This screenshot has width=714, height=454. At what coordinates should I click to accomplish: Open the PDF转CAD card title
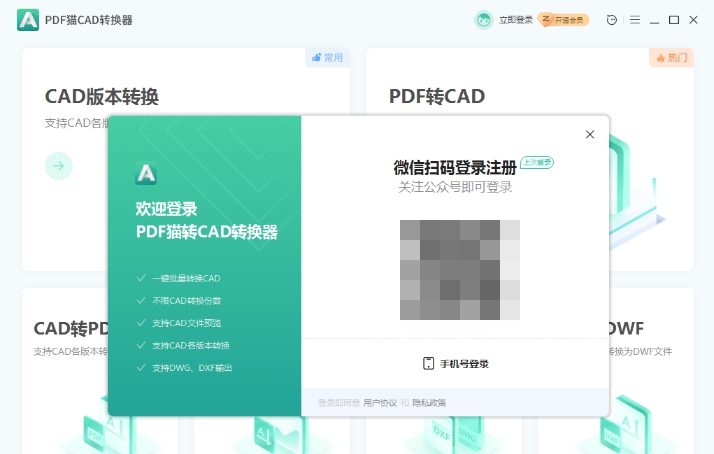[x=437, y=97]
